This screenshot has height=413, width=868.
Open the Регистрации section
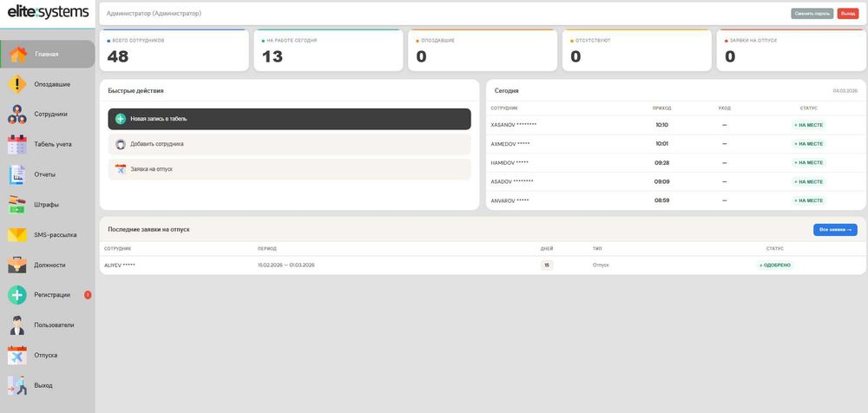click(x=48, y=295)
